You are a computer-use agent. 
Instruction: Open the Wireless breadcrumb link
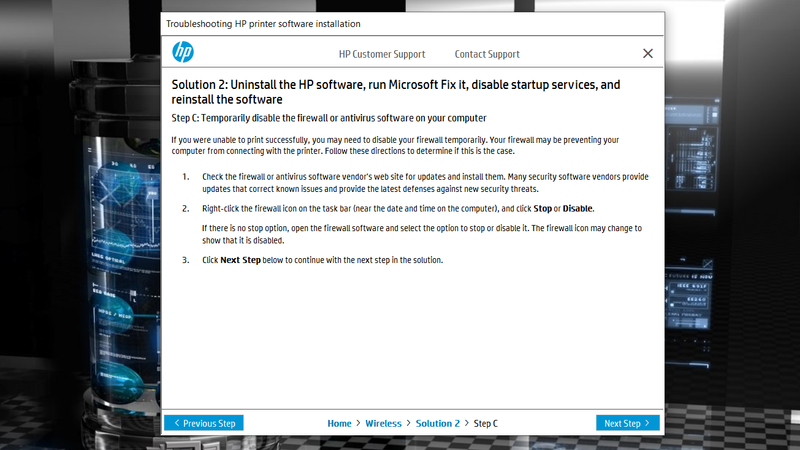(383, 423)
